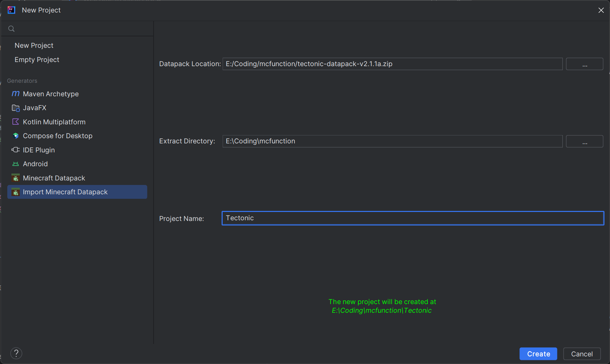Select Import Minecraft Datapack generator
This screenshot has width=610, height=364.
pos(77,192)
